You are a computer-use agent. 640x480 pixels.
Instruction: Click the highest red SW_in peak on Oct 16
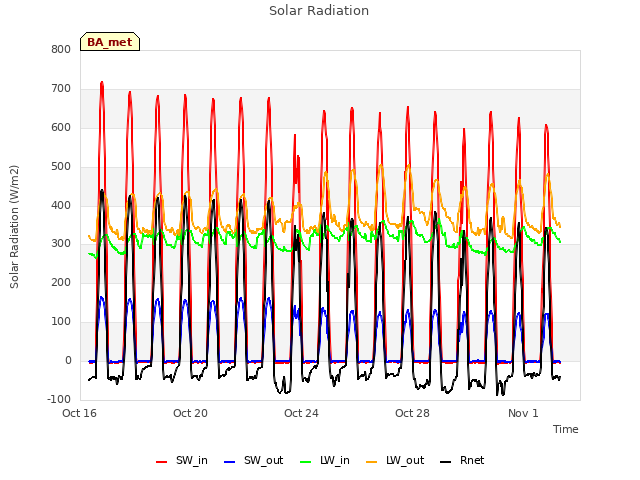[102, 83]
